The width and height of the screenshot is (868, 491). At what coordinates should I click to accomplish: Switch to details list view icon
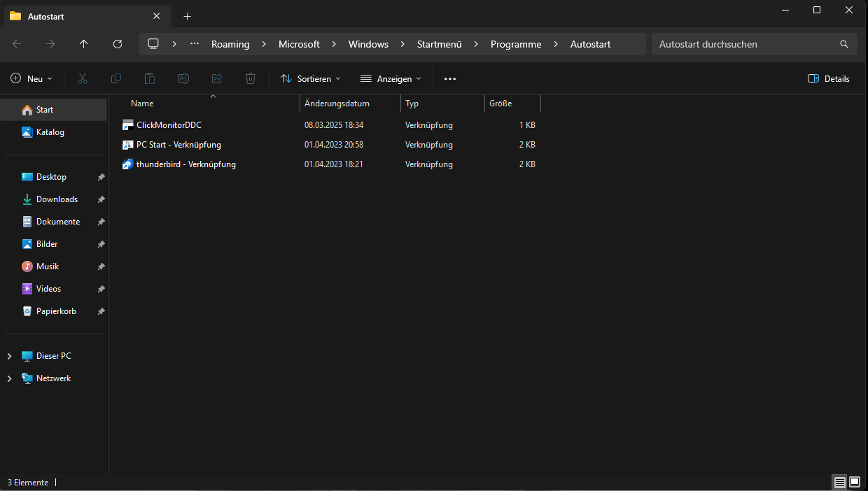(x=839, y=482)
